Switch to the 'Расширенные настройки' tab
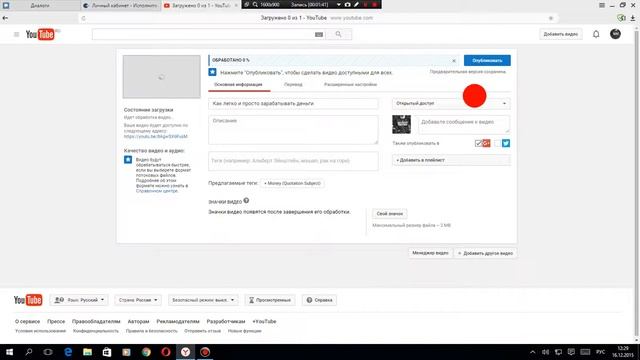Image resolution: width=640 pixels, height=360 pixels. [x=350, y=84]
